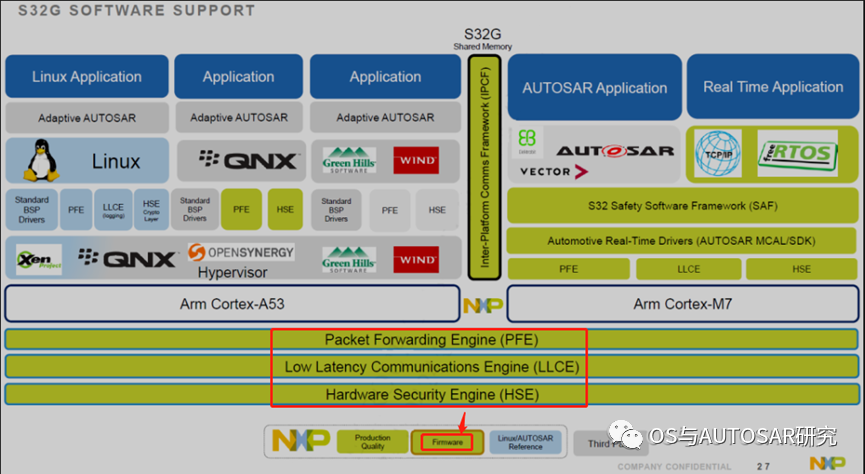
Task: Select the Production Quality legend swatch
Action: [x=372, y=442]
